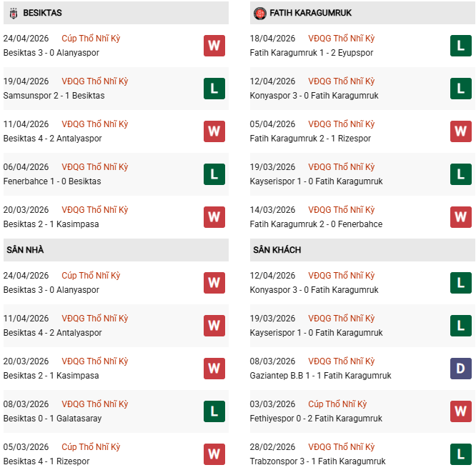
Task: Select the SÂN KHÁCH section header
Action: (277, 250)
